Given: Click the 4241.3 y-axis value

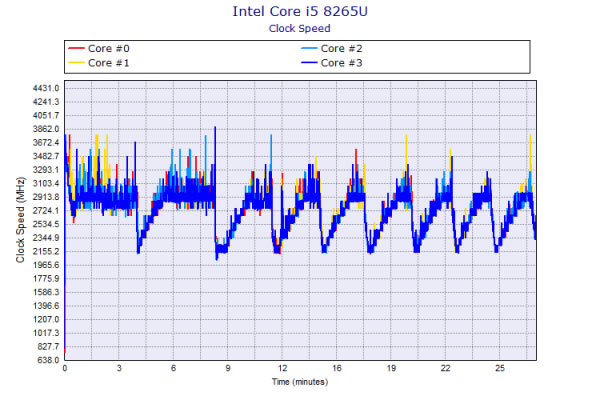Looking at the screenshot, I should pos(46,102).
